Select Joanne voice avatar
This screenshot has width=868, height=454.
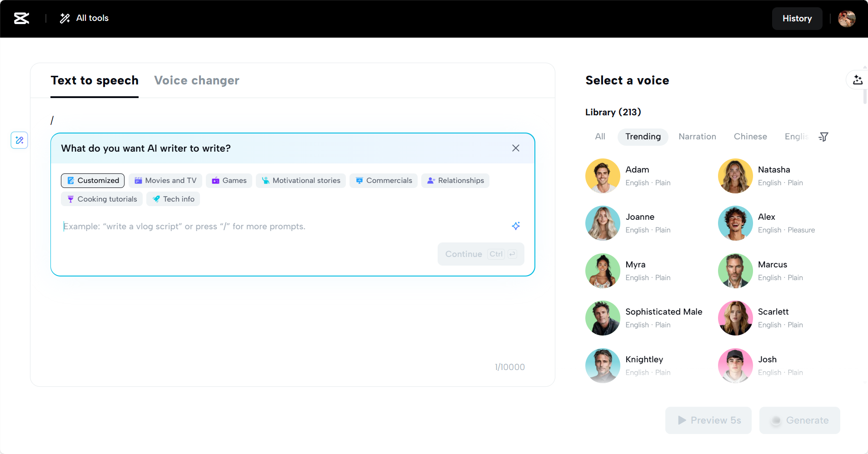[603, 223]
